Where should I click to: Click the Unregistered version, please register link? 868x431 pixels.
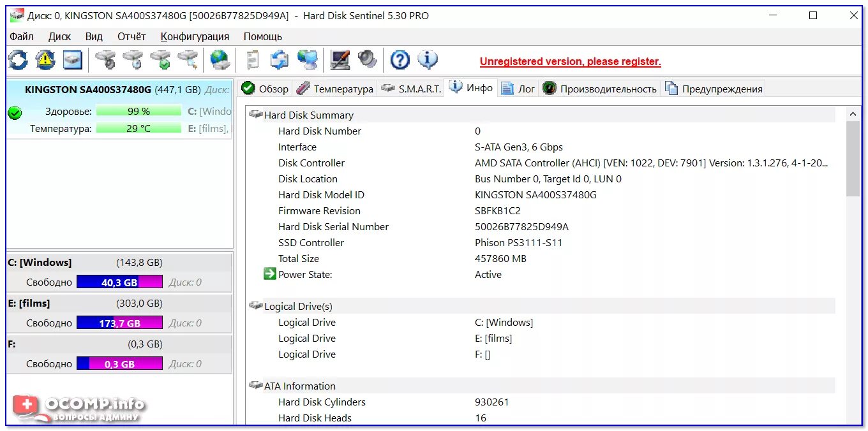click(571, 62)
